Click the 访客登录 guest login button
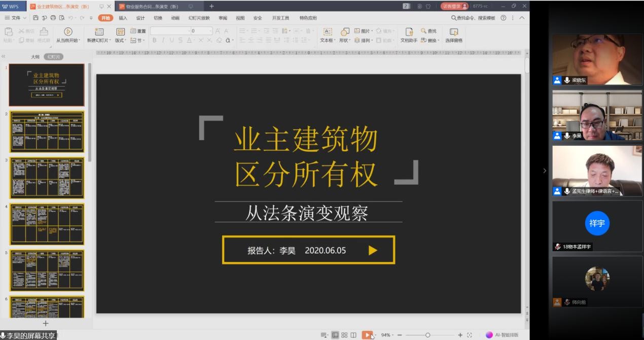This screenshot has height=340, width=644. pos(454,6)
